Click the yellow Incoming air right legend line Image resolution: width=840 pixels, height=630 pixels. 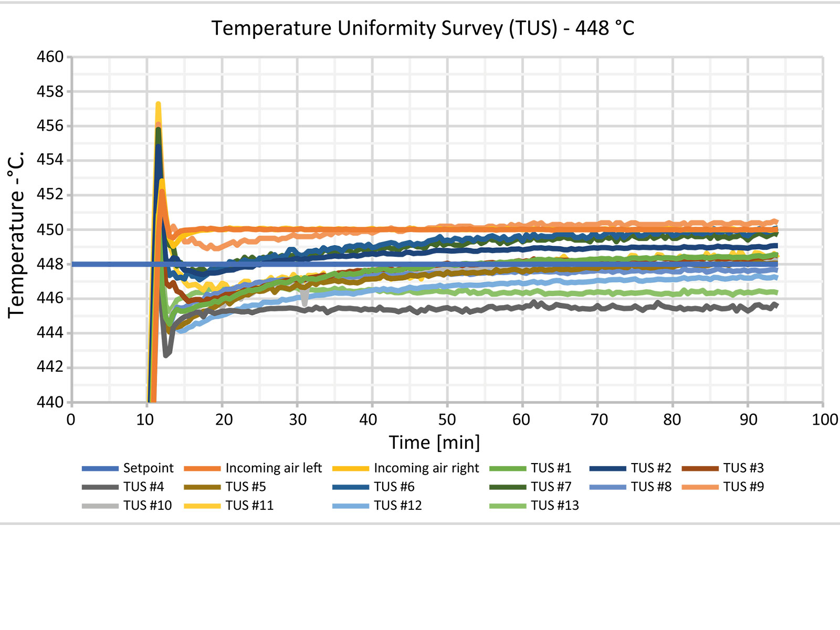[x=351, y=468]
